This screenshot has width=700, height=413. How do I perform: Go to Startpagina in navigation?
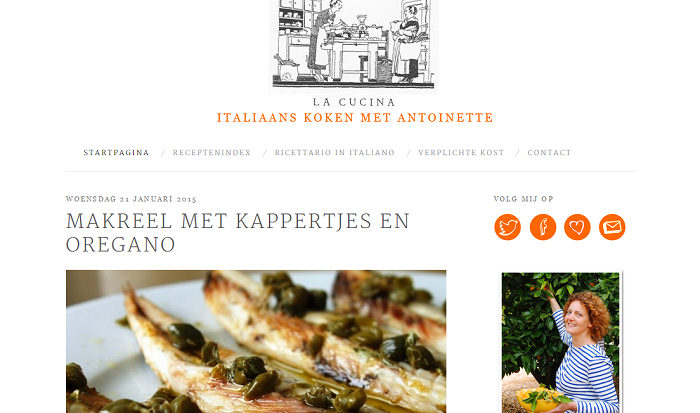point(116,153)
